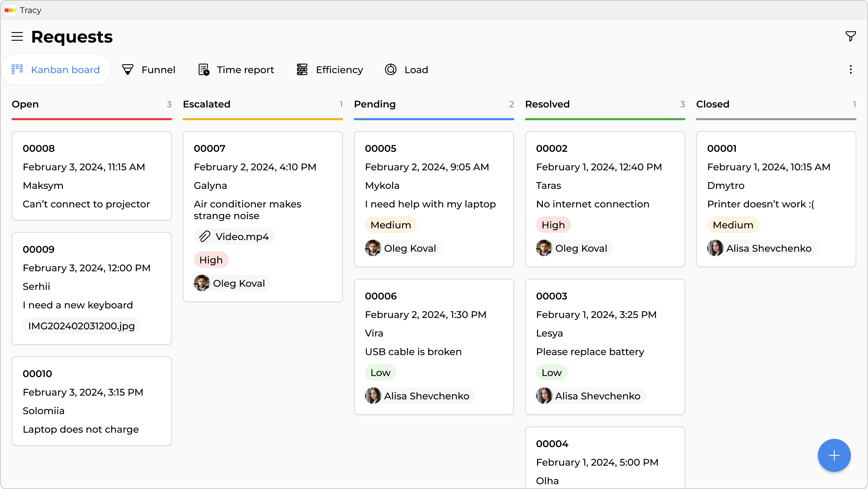Click the paperclip icon on Video.mp4
Screen dimensions: 868x489
click(x=205, y=237)
